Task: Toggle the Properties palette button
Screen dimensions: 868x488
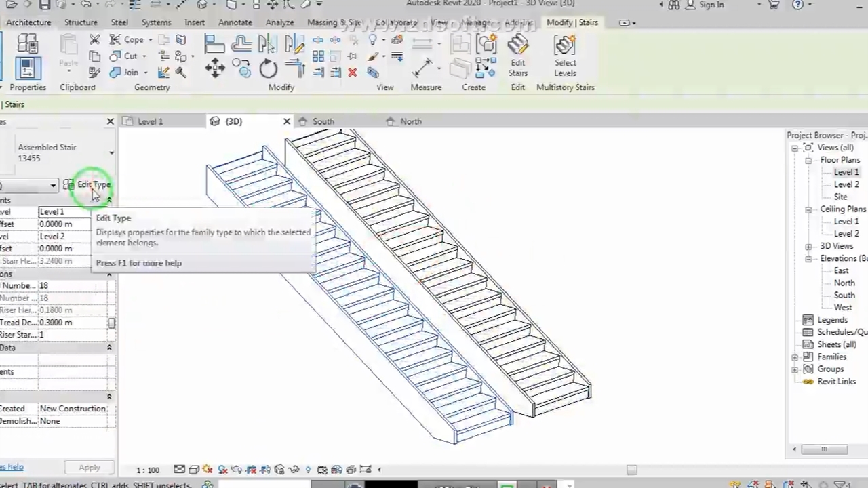Action: click(x=27, y=68)
